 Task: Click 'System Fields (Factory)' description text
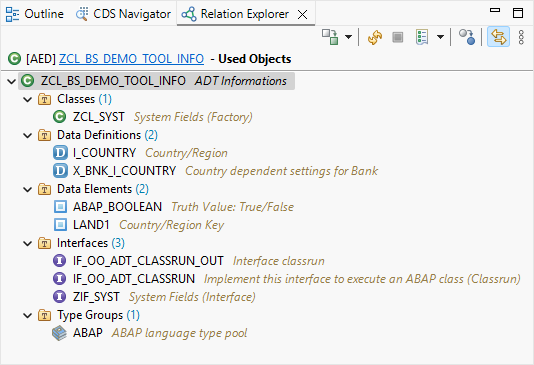point(193,117)
